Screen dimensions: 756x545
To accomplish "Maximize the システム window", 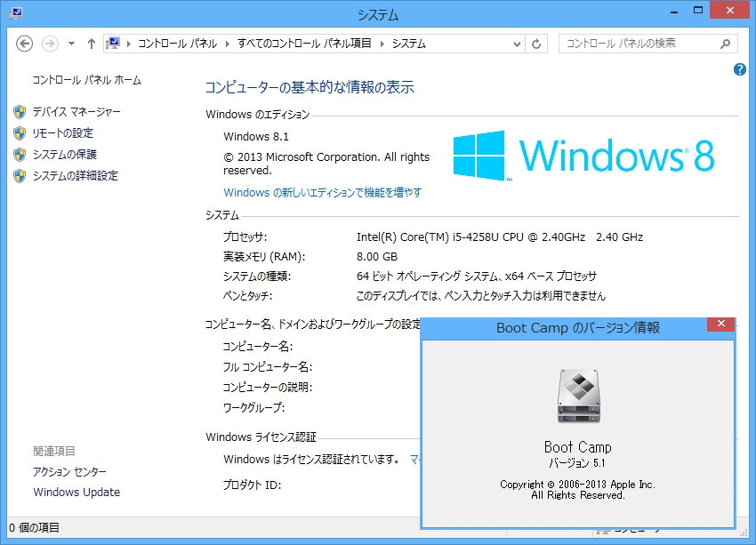I will click(697, 10).
